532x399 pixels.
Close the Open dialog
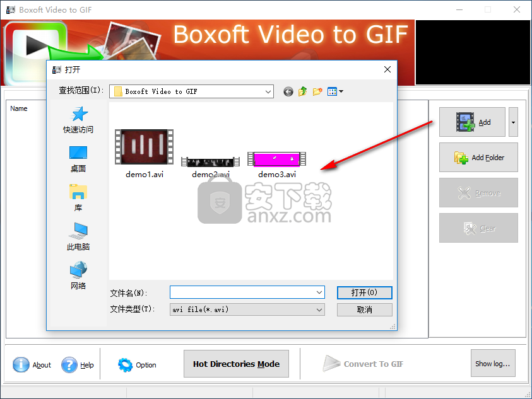click(x=387, y=69)
